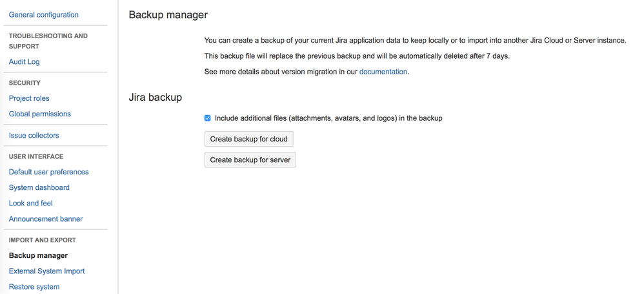The image size is (644, 294).
Task: Click the Backup manager page heading
Action: coord(168,15)
